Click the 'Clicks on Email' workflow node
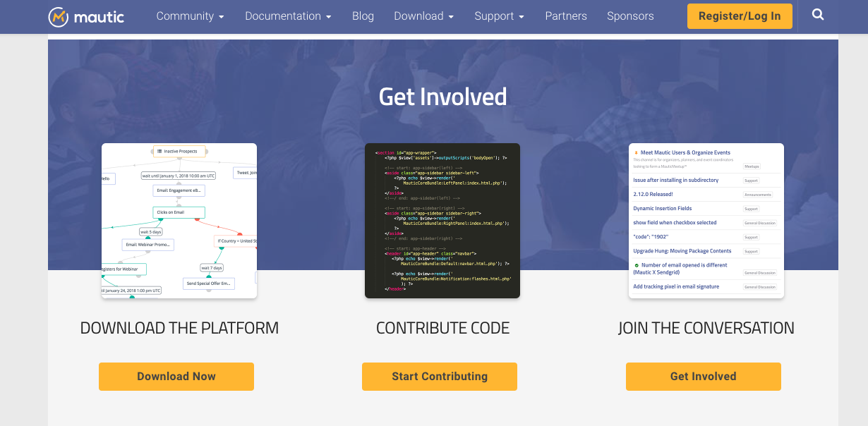Viewport: 868px width, 426px height. coord(179,212)
